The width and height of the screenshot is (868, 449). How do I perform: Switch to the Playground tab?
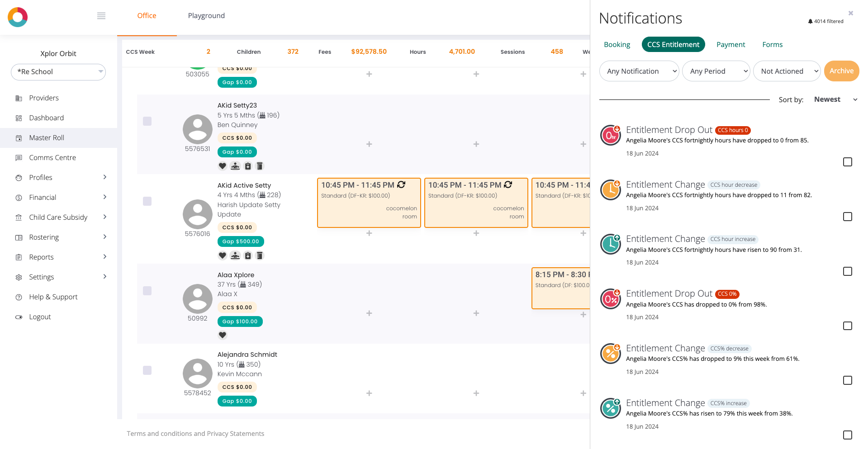tap(206, 16)
